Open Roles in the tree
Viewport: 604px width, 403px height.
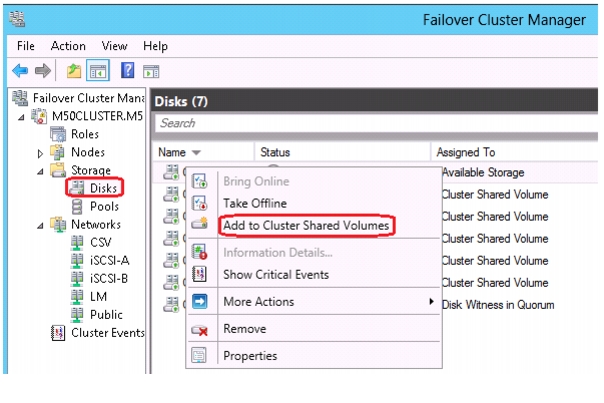tap(85, 134)
